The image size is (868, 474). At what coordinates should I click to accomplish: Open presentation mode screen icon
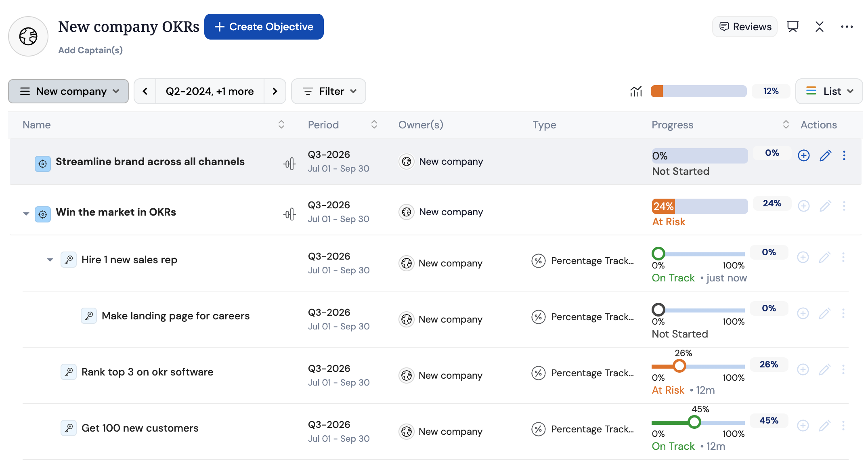pyautogui.click(x=793, y=27)
